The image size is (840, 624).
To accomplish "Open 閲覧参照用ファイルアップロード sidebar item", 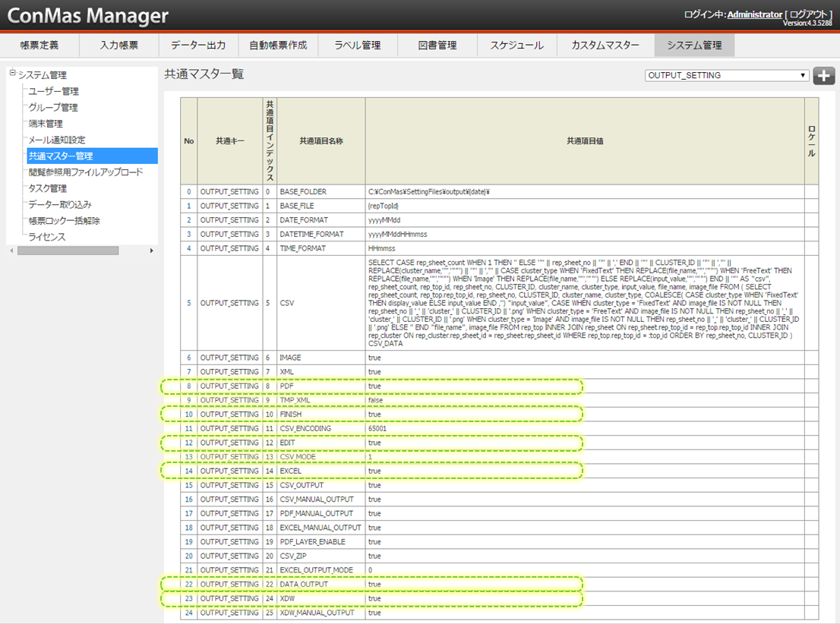I will pyautogui.click(x=86, y=172).
